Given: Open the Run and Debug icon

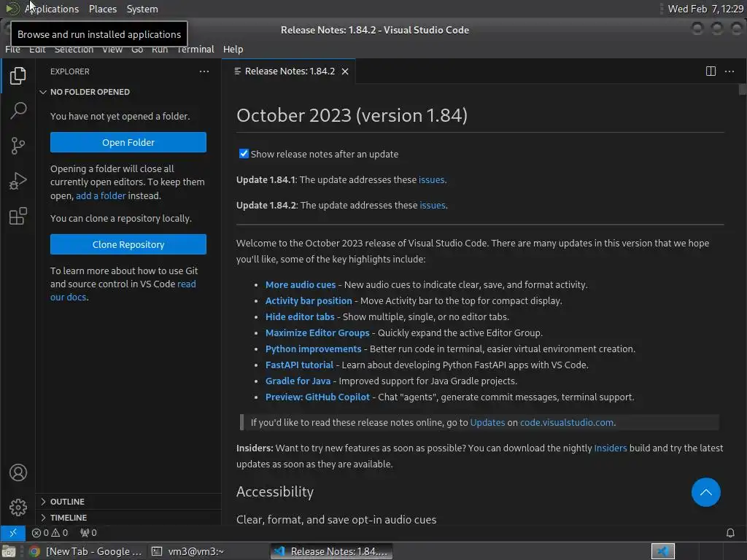Looking at the screenshot, I should 18,181.
